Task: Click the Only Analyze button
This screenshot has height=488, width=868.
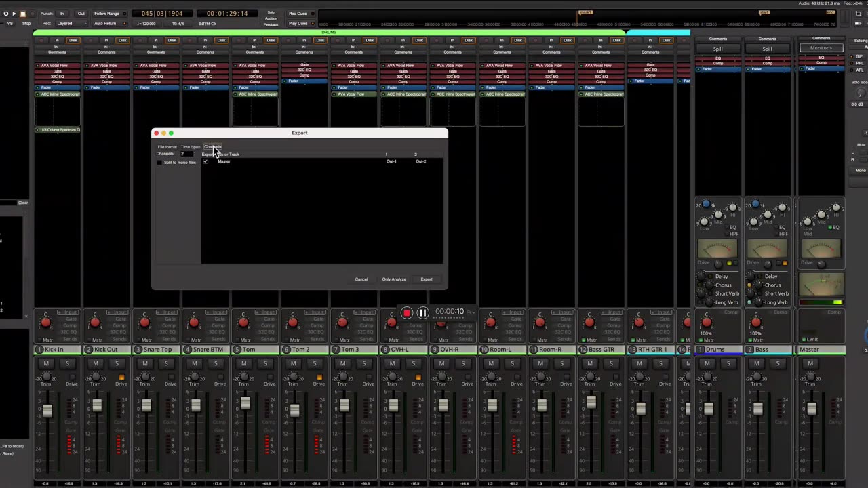Action: [x=394, y=279]
